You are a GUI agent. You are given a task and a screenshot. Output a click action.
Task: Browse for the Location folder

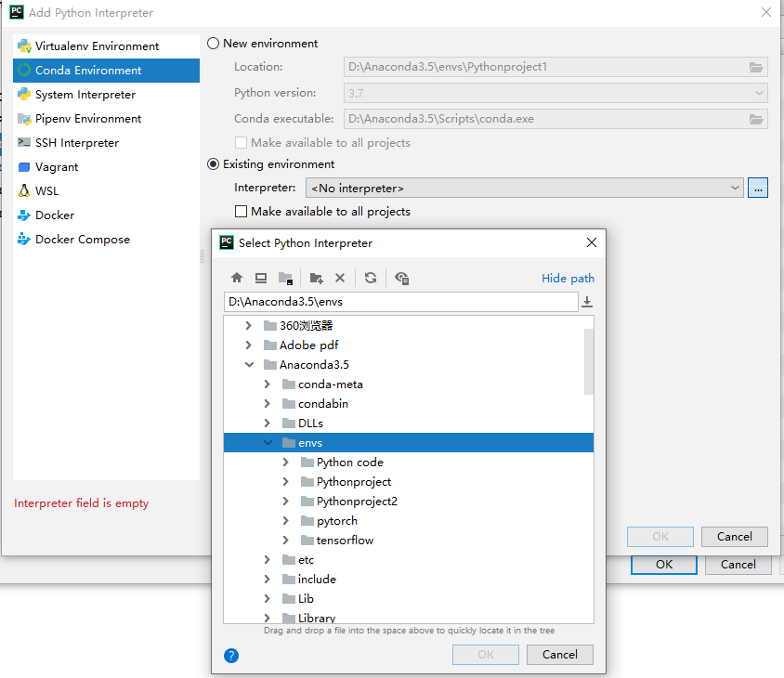[x=756, y=67]
